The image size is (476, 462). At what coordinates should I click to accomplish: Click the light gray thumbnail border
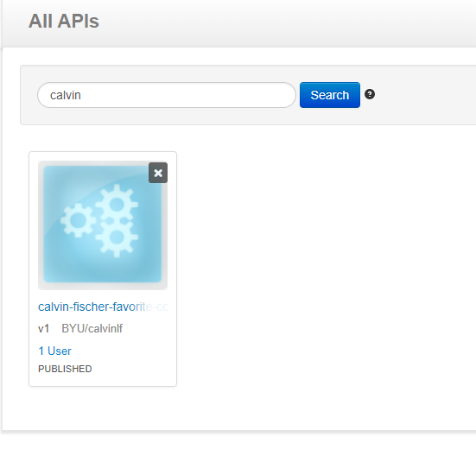41,225
